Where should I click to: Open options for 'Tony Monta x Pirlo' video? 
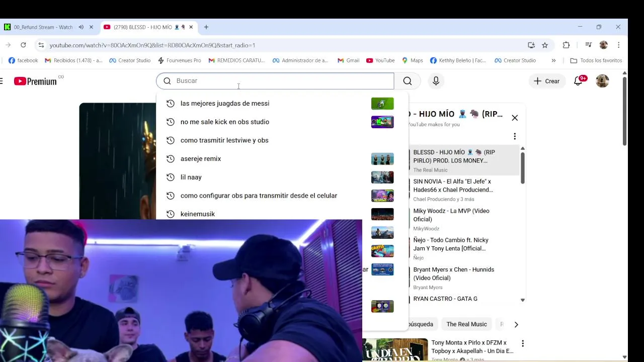pos(523,343)
